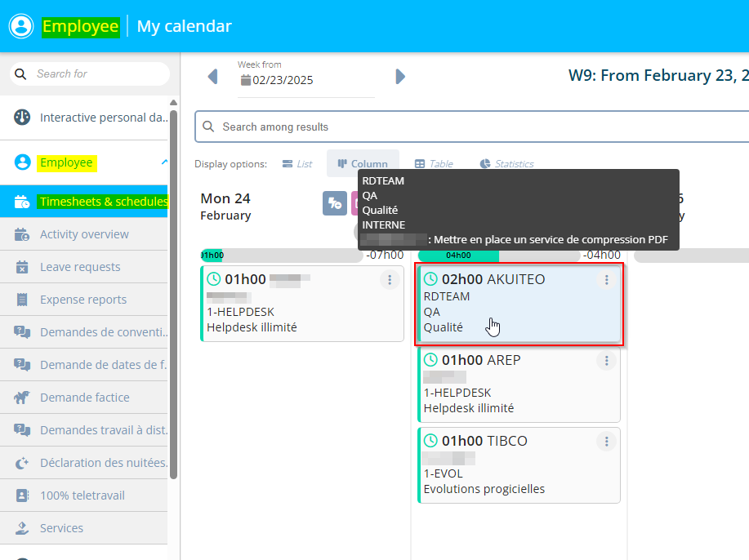Open options menu on Monday helpdesk entry

pos(390,280)
